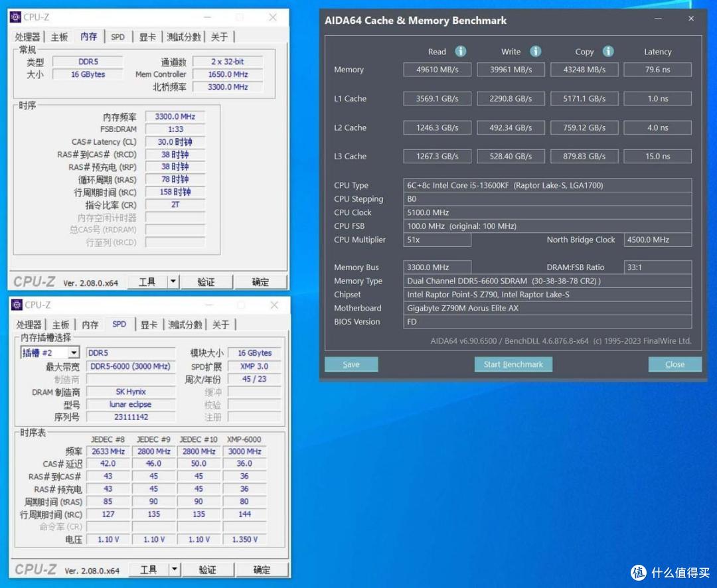
Task: Click Memory Latency value 79.6 ns
Action: (657, 70)
